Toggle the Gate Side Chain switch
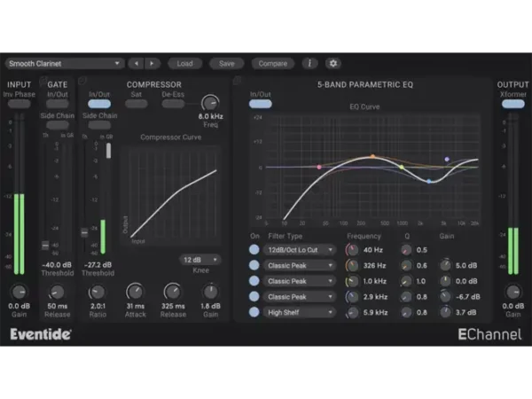 click(58, 125)
